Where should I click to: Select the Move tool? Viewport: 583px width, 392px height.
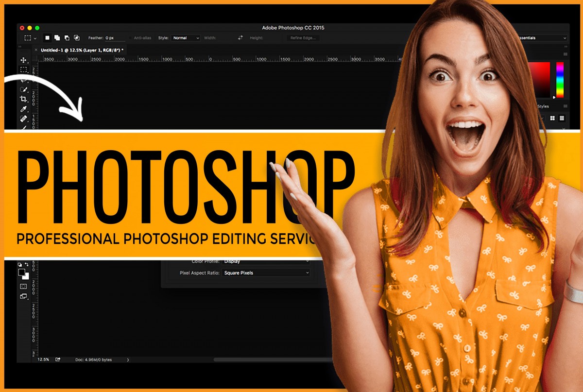[23, 60]
